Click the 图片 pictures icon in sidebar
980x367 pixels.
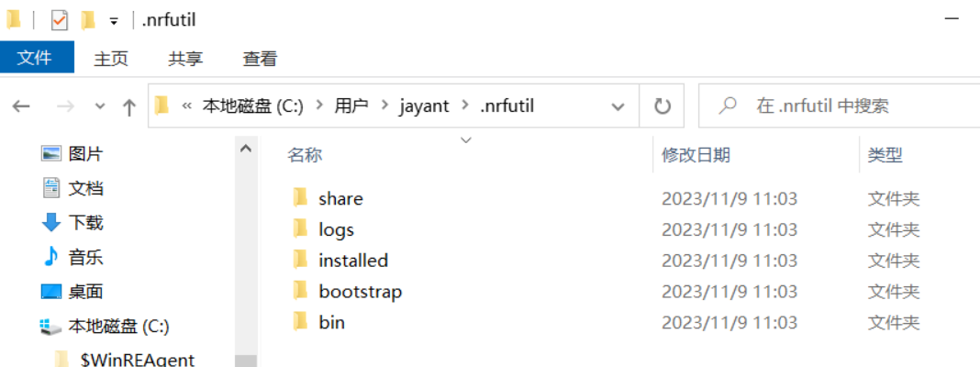[x=50, y=153]
